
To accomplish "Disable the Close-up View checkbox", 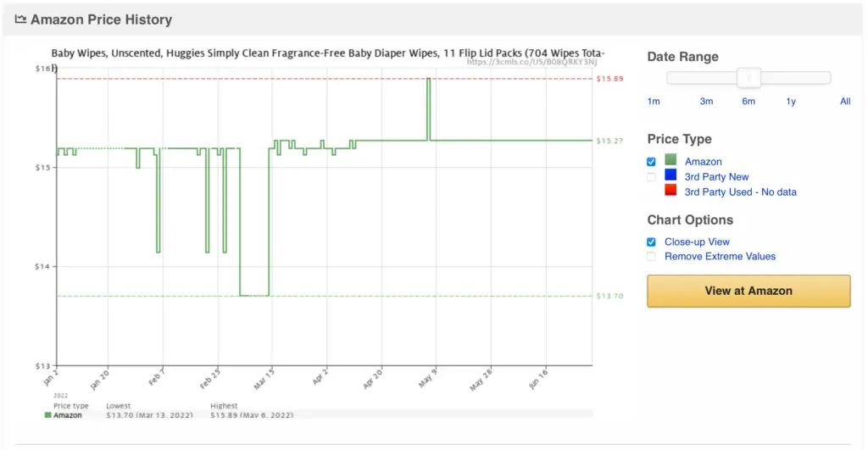I will [x=651, y=242].
